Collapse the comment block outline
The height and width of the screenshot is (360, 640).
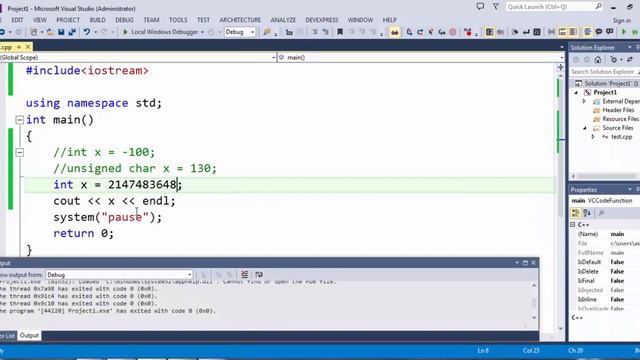coord(19,153)
